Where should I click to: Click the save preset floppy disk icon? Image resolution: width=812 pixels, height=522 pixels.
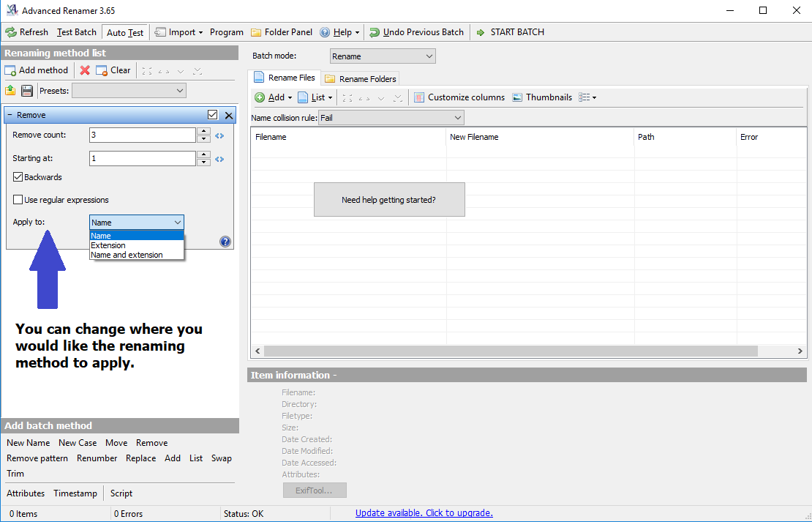(27, 91)
